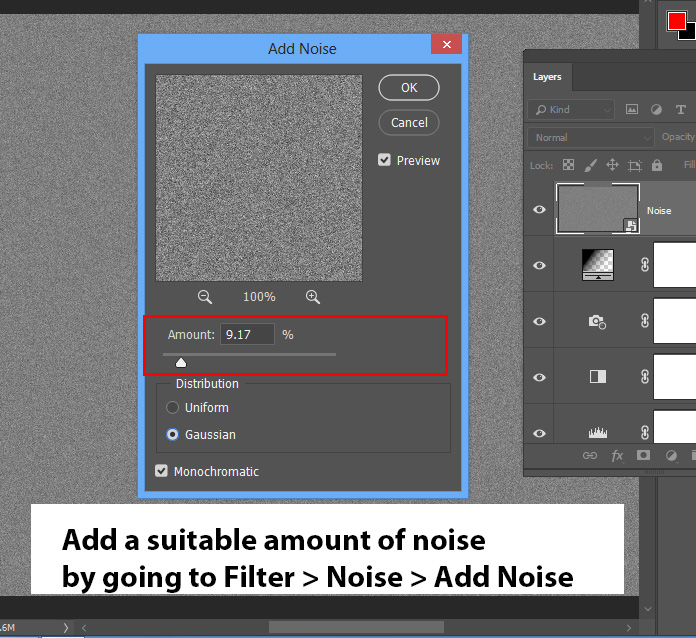Select Uniform distribution
The height and width of the screenshot is (638, 696).
pos(172,407)
